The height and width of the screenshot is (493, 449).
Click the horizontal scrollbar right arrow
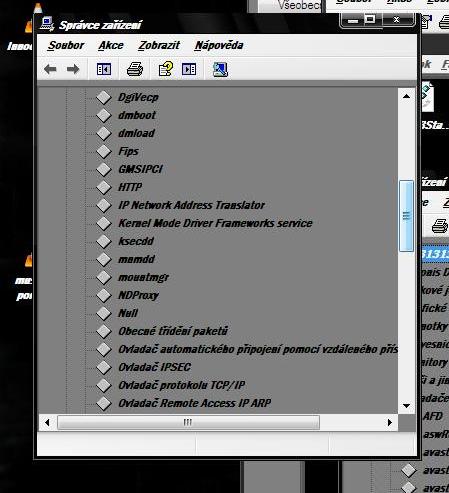(x=390, y=423)
